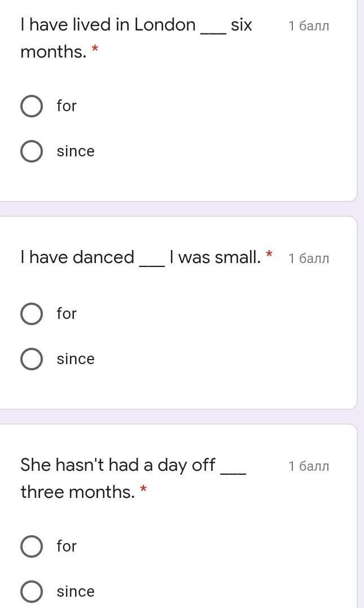Click "1 балл" beside the day off question
This screenshot has width=364, height=608.
coord(308,466)
